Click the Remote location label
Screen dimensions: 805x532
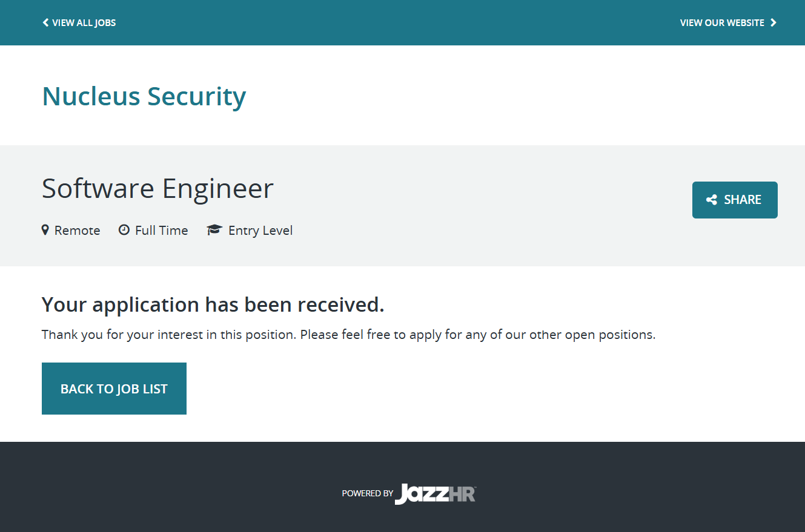tap(77, 231)
